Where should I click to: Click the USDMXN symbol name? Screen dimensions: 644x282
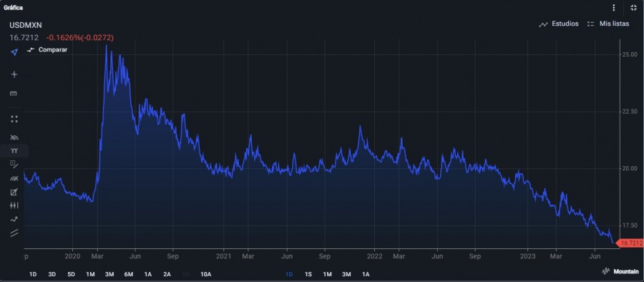(26, 26)
